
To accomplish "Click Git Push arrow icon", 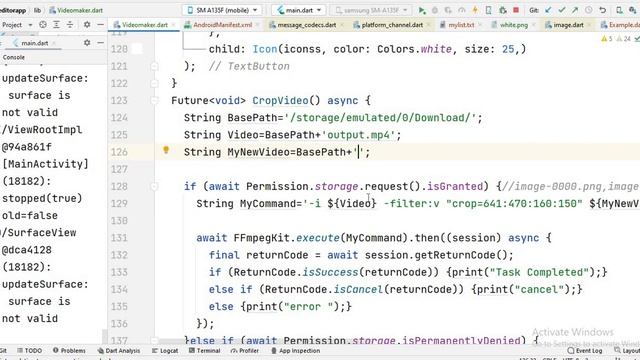I will point(575,10).
